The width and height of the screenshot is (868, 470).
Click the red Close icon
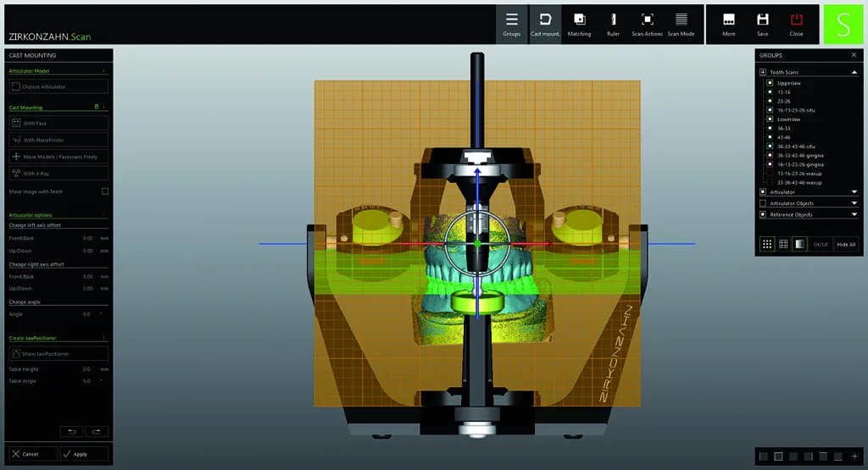(x=796, y=25)
